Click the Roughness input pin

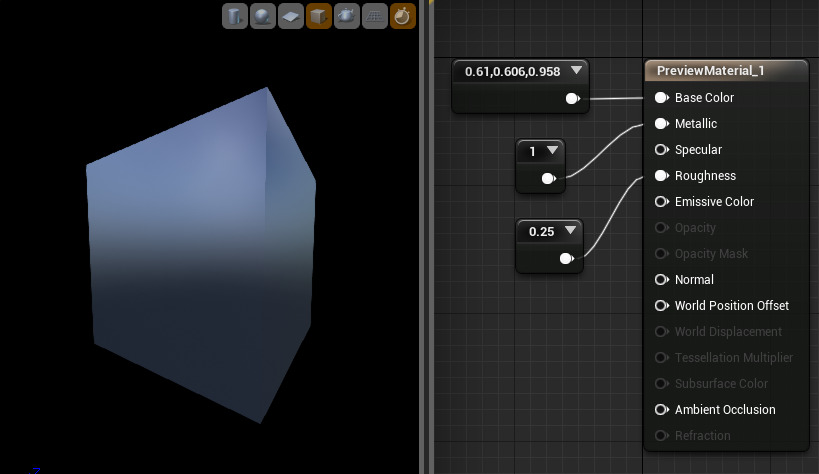[x=662, y=176]
